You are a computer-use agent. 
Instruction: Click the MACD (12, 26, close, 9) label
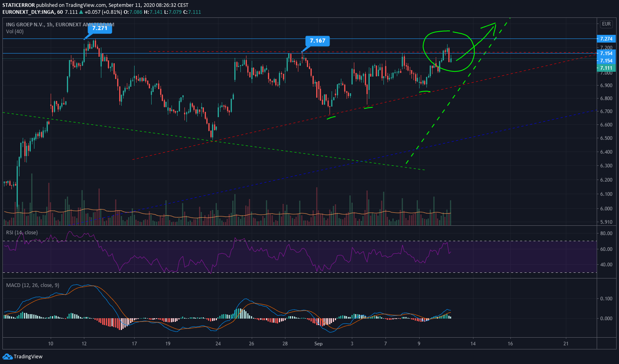click(32, 285)
